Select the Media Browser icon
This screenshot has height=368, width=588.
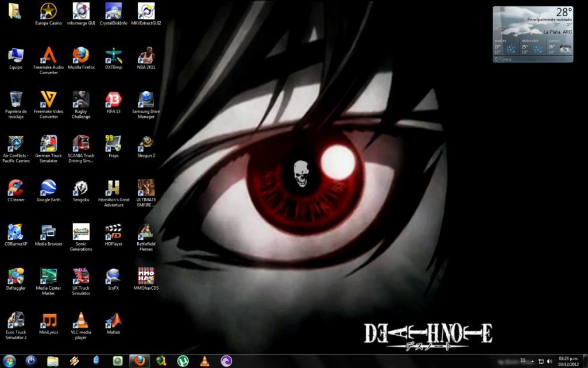[48, 235]
